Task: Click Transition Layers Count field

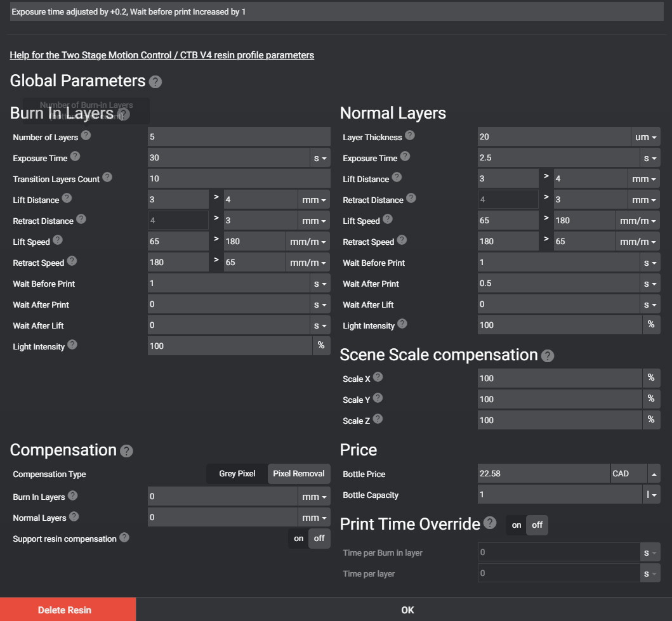Action: pos(239,179)
